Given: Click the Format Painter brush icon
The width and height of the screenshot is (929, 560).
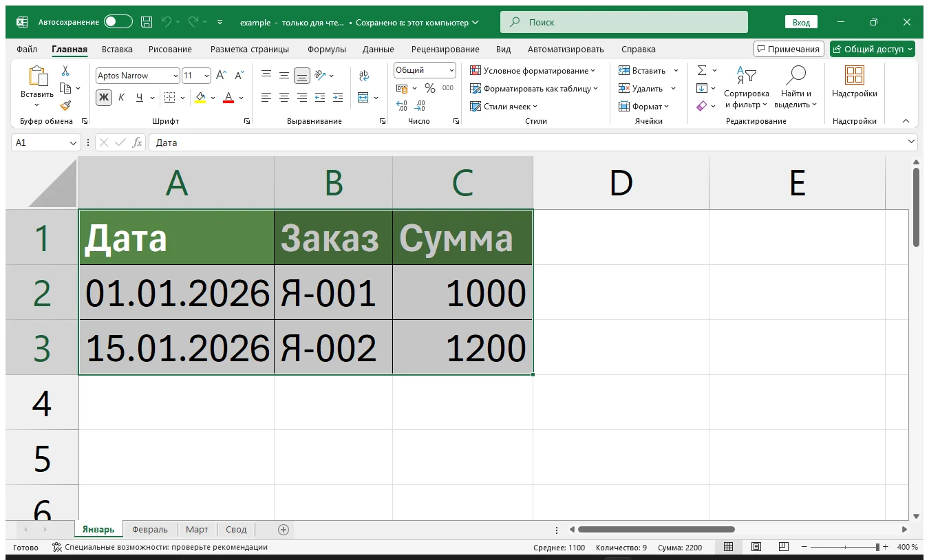Looking at the screenshot, I should 65,106.
